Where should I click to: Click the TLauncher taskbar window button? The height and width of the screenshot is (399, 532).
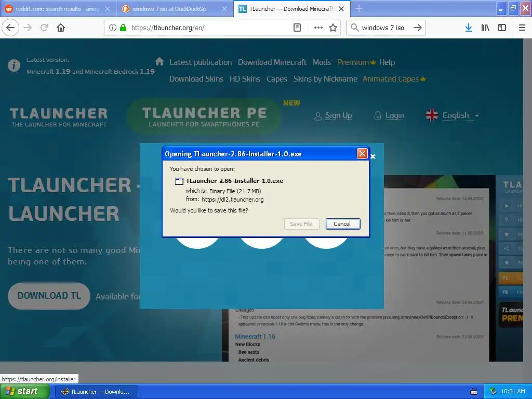pyautogui.click(x=96, y=392)
